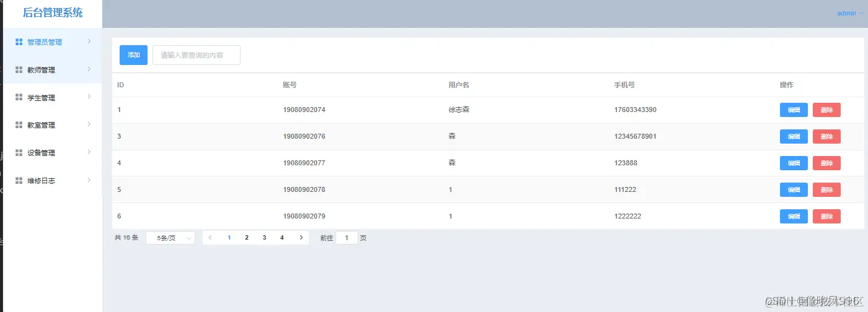Image resolution: width=868 pixels, height=312 pixels.
Task: Delete the row with account 19080902079
Action: [x=826, y=217]
